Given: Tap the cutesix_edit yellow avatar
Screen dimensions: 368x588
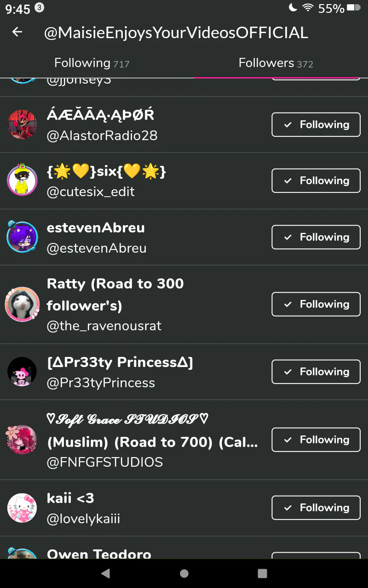Looking at the screenshot, I should tap(22, 181).
